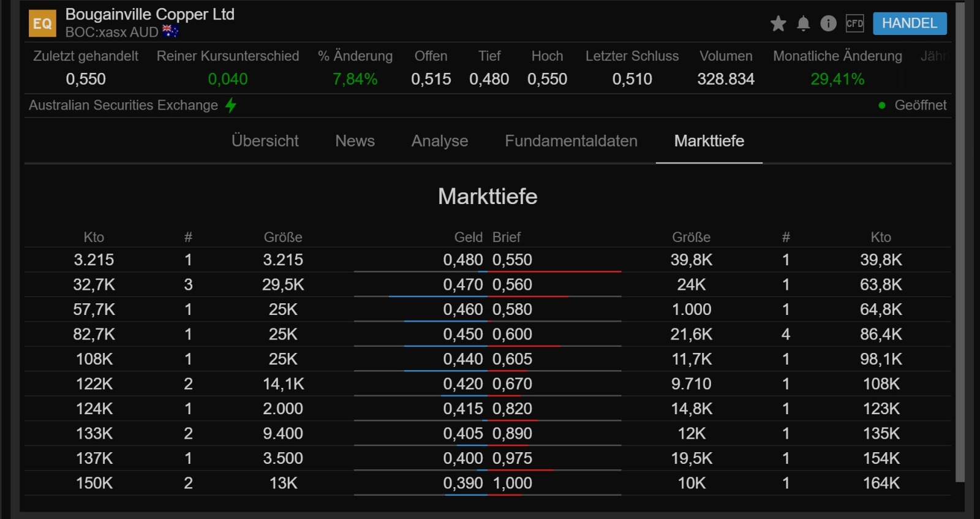Select the Markttiefe tab
980x519 pixels.
[x=709, y=141]
